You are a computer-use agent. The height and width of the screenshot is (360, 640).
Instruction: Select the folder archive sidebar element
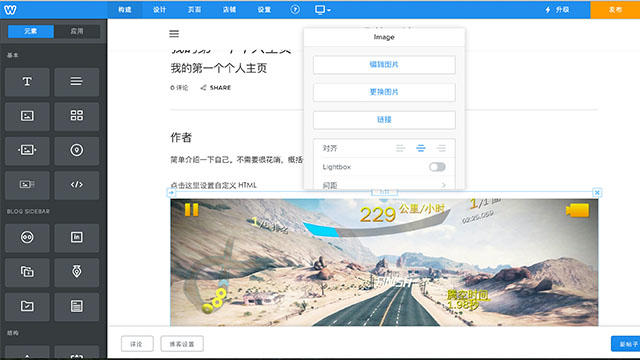(x=27, y=306)
